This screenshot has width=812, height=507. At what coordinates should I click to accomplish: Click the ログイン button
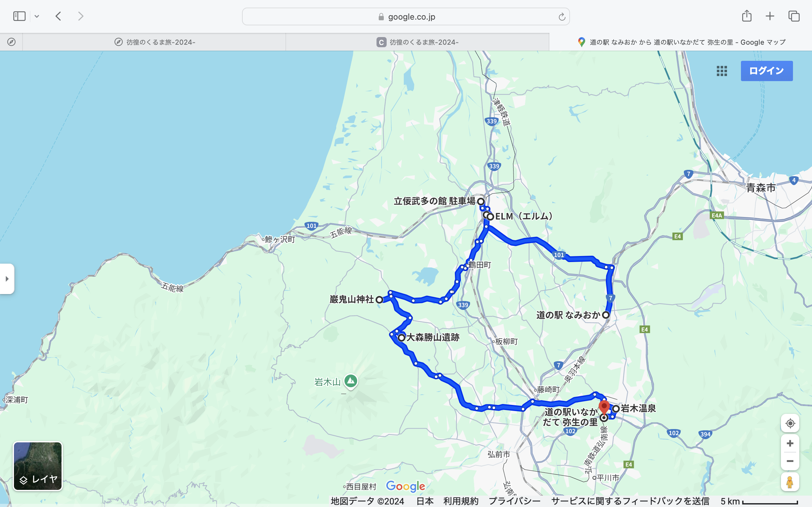(x=767, y=71)
